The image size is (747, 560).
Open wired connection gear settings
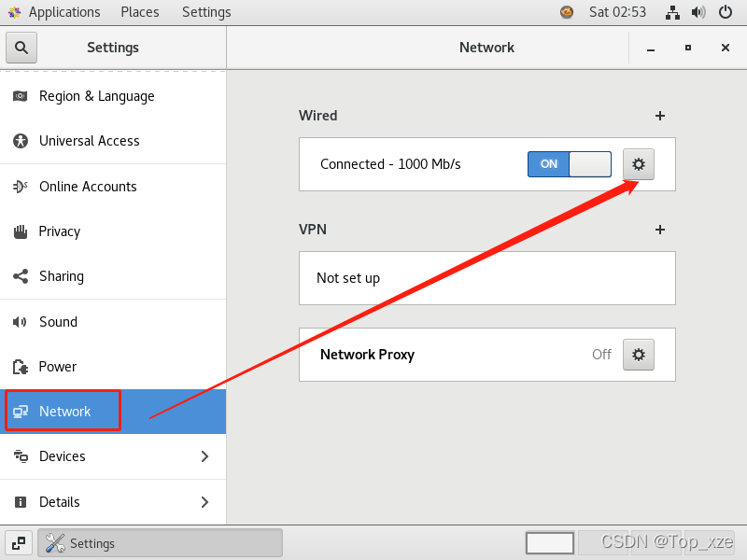[639, 164]
